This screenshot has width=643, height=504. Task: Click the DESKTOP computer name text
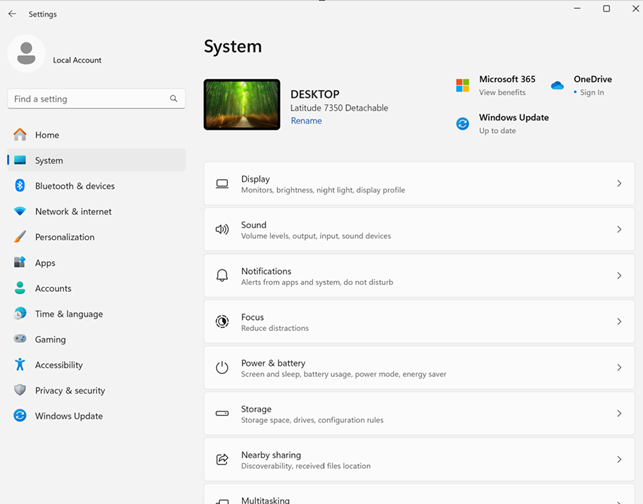click(315, 94)
